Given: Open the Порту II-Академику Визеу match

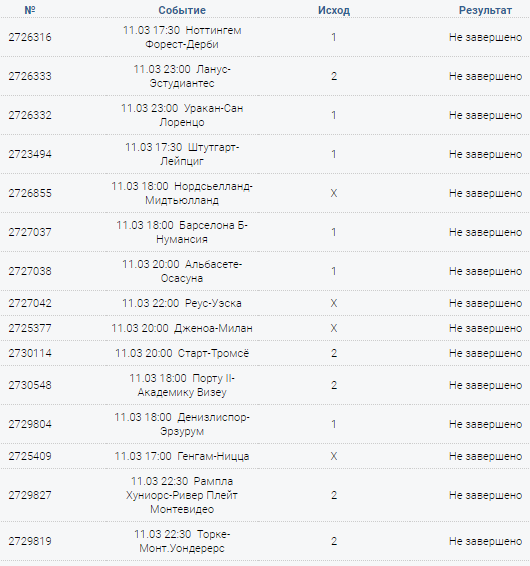Looking at the screenshot, I should [182, 385].
